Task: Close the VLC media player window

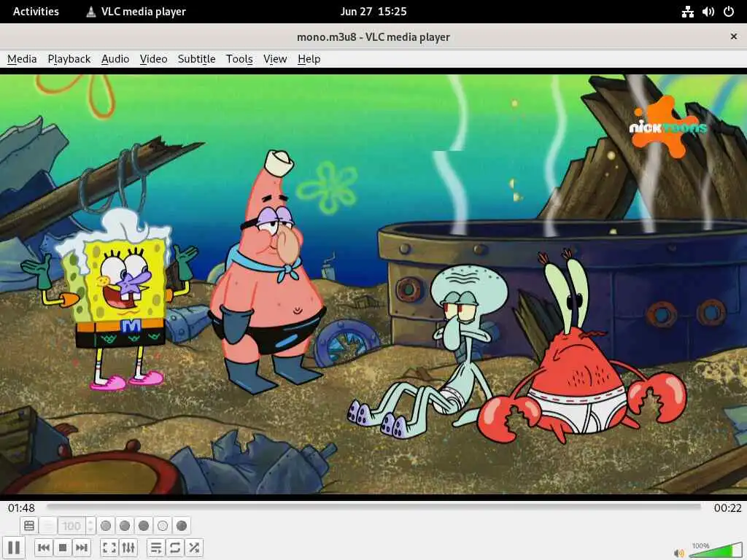Action: click(734, 36)
